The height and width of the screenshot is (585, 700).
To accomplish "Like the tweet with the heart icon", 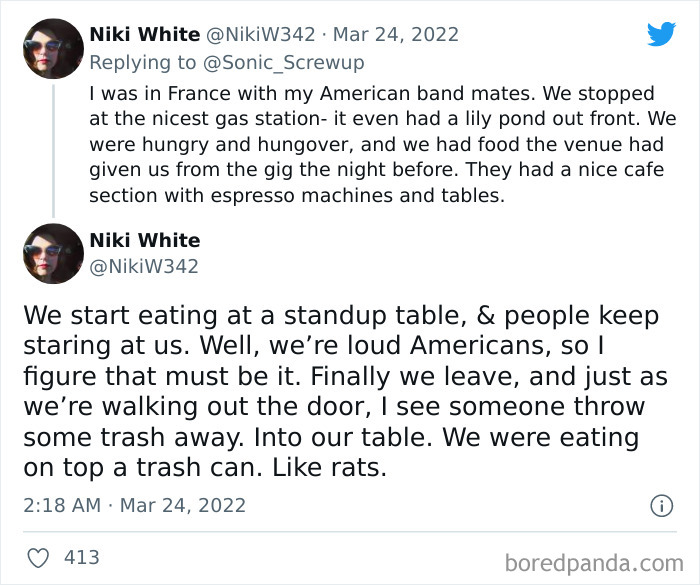I will (40, 557).
